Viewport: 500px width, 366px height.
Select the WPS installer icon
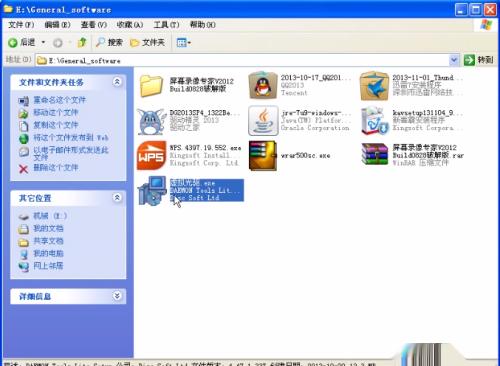[151, 155]
